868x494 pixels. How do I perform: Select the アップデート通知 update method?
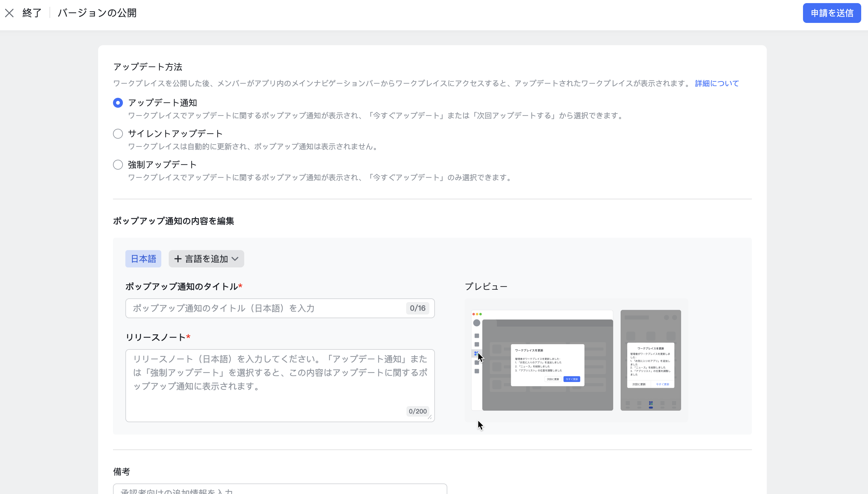pos(117,102)
